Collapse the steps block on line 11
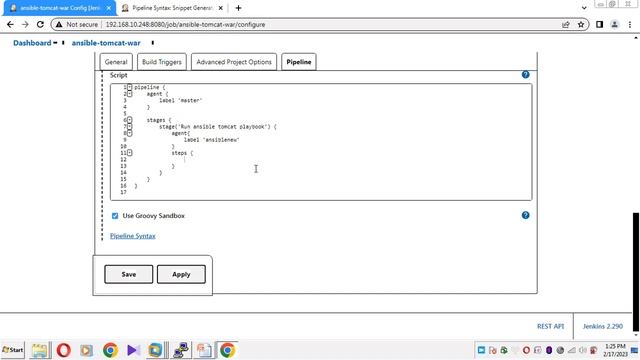The width and height of the screenshot is (640, 360). click(129, 153)
